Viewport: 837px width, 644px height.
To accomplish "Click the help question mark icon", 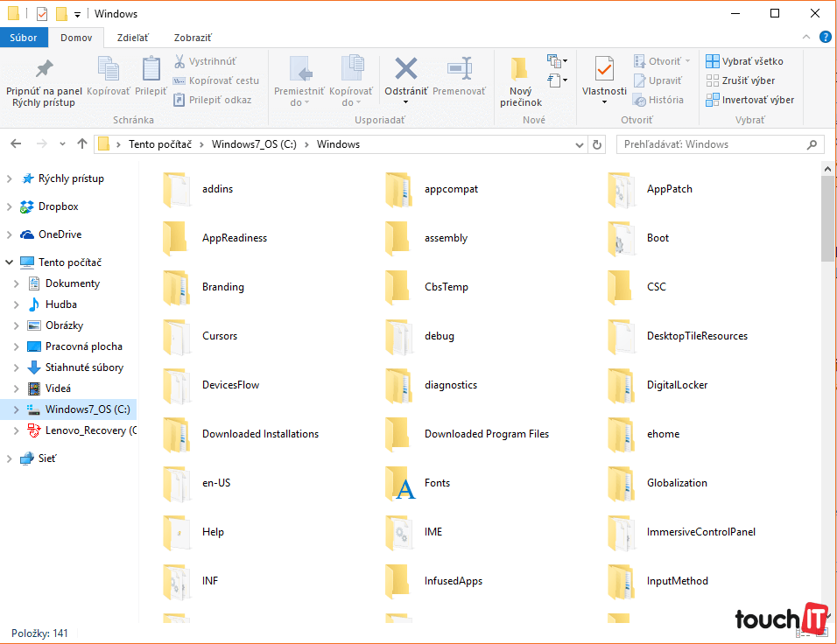I will (x=825, y=38).
